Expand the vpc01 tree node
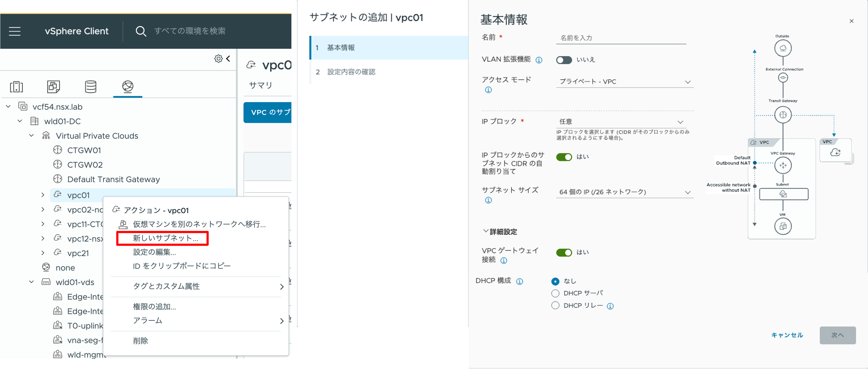Image resolution: width=868 pixels, height=369 pixels. tap(43, 195)
